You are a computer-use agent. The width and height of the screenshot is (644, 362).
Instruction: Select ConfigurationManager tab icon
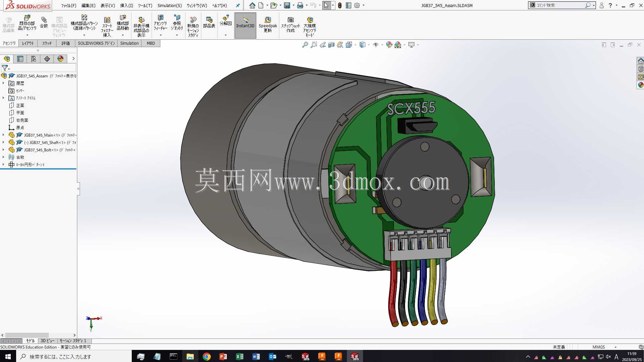pyautogui.click(x=34, y=59)
